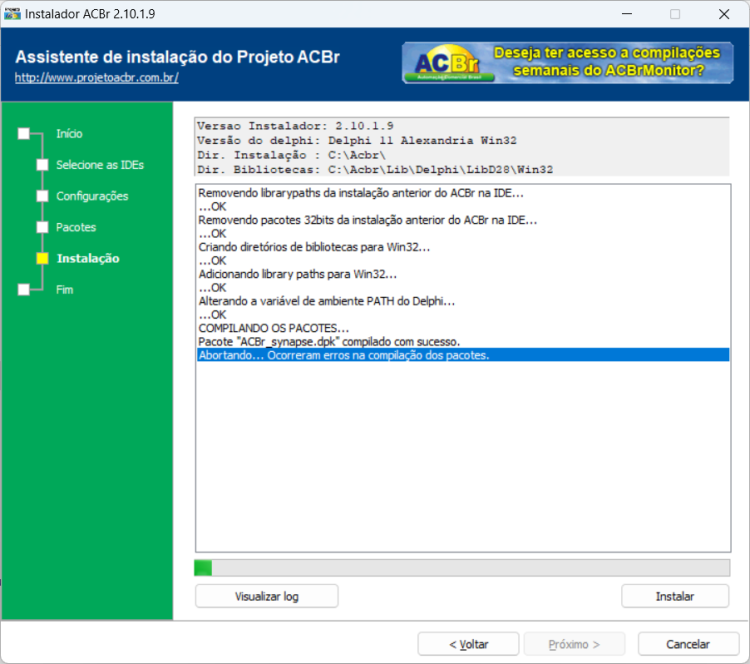Click the white 'Selecione as IDEs' step marker
The image size is (750, 664).
click(43, 165)
